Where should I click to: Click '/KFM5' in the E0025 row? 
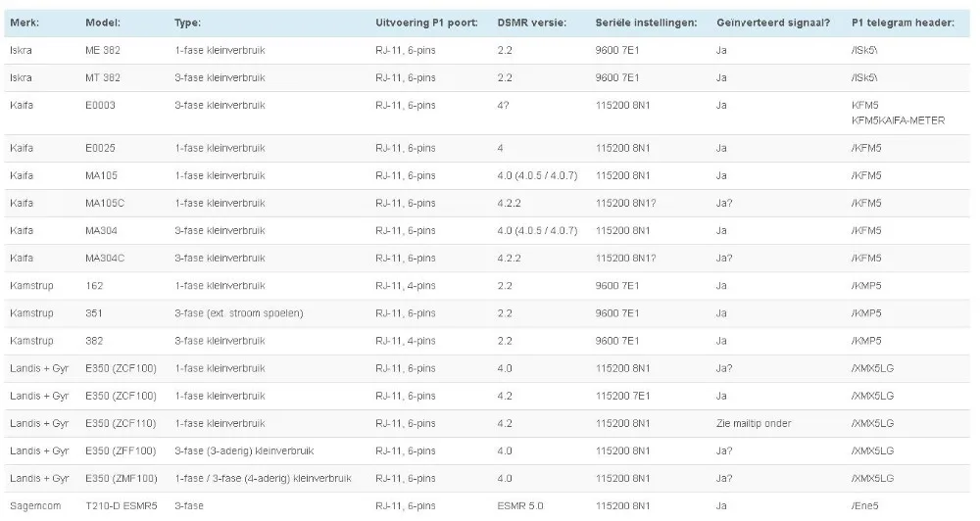point(866,149)
